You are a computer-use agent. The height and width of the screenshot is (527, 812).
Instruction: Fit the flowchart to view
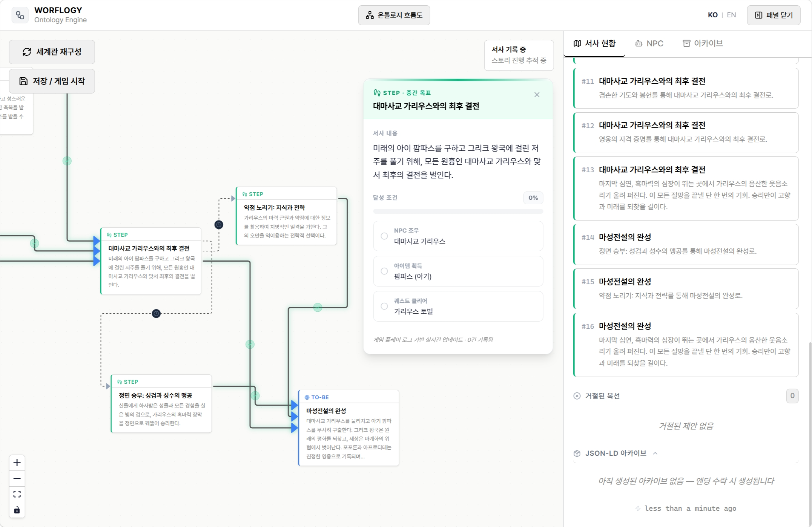point(17,494)
